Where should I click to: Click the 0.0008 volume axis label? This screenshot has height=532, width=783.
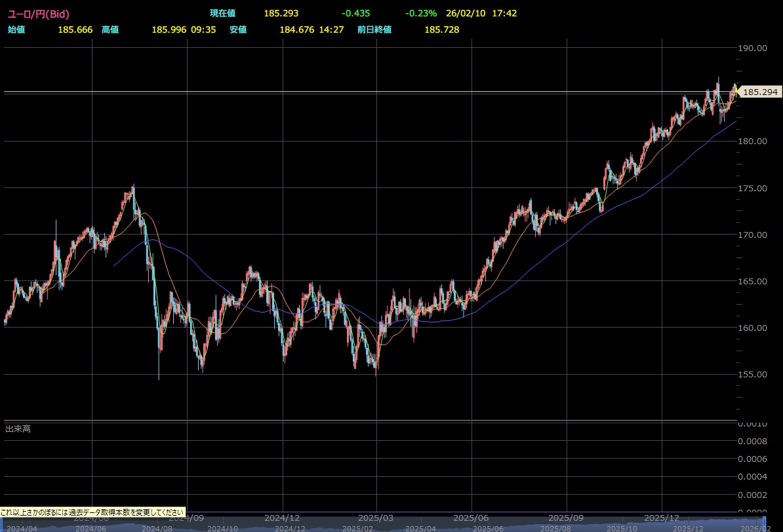point(753,441)
